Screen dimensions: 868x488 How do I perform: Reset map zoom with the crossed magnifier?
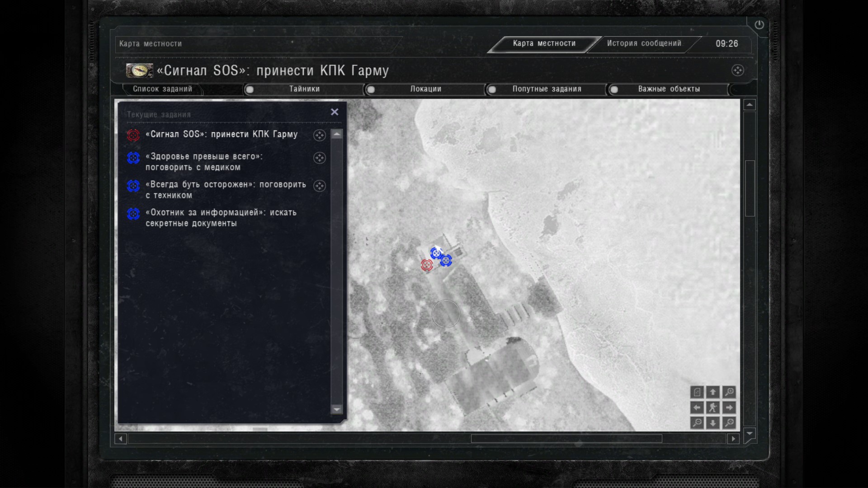tap(729, 423)
